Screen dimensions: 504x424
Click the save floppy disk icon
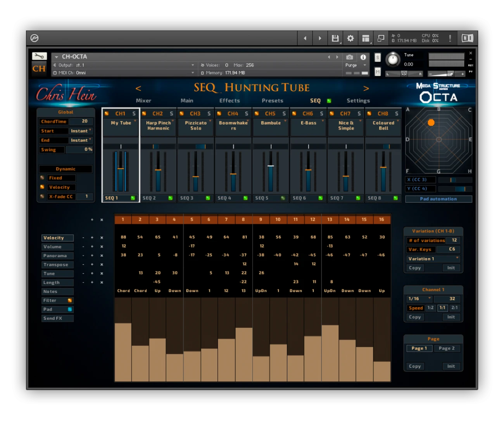pos(335,38)
